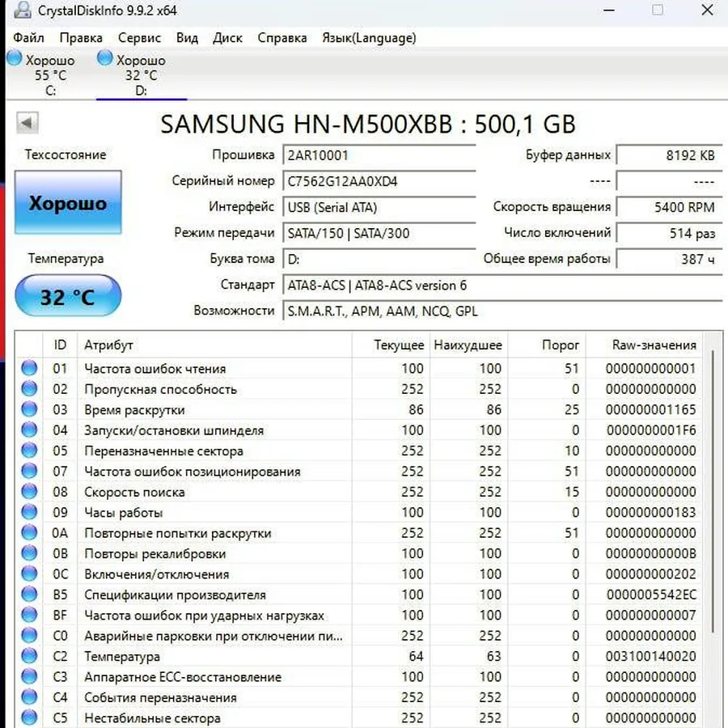Image resolution: width=728 pixels, height=728 pixels.
Task: Click the status orb for attribute 05
Action: (x=29, y=450)
